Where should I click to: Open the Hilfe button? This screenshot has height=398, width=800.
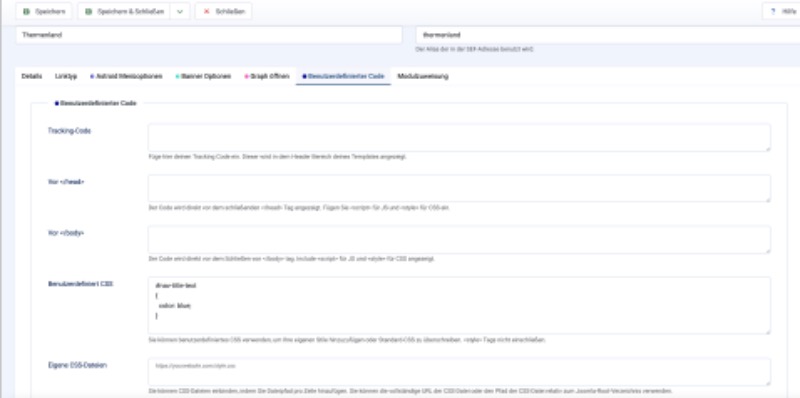point(782,11)
